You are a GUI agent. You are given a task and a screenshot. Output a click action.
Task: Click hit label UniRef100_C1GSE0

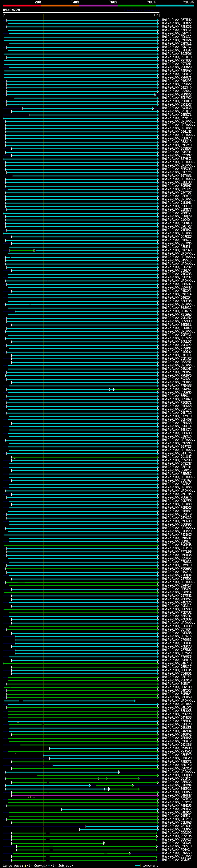tap(177, 436)
